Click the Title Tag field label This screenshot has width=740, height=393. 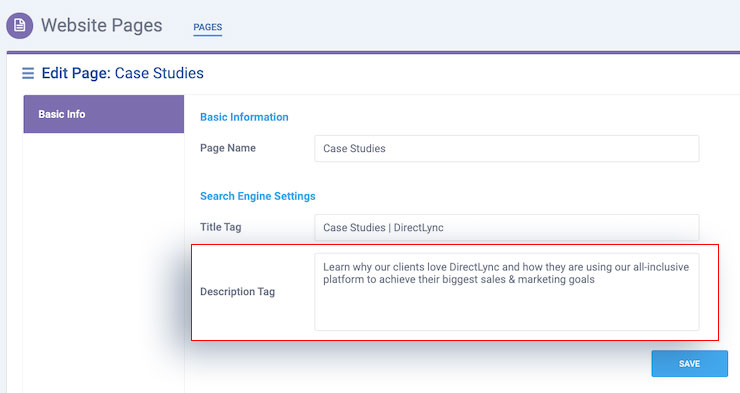[x=220, y=227]
